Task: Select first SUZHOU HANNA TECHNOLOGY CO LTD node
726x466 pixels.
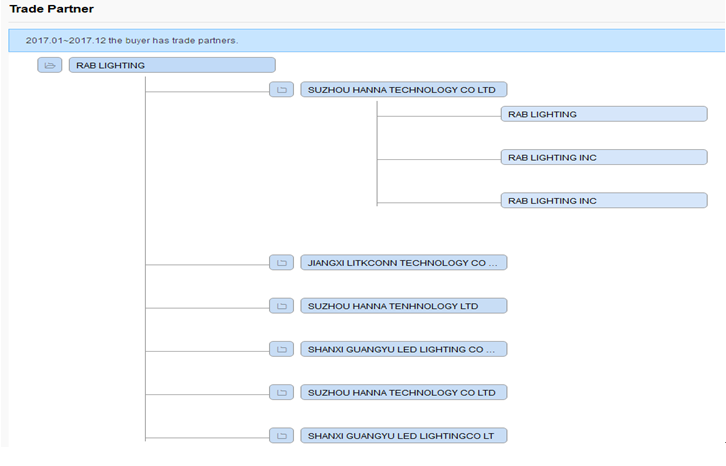Action: pyautogui.click(x=404, y=90)
